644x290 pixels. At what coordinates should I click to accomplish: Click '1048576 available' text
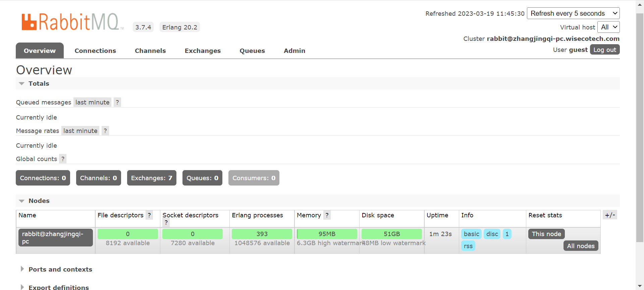[x=262, y=243]
